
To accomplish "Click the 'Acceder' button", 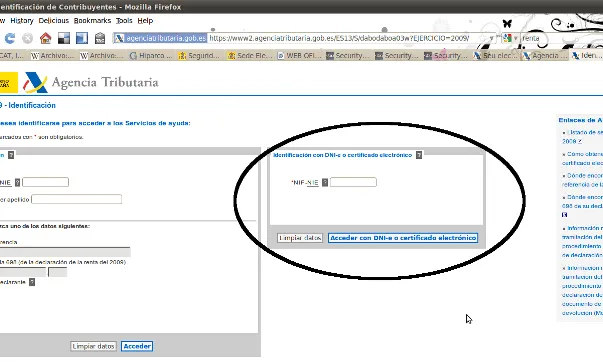I will [x=137, y=346].
